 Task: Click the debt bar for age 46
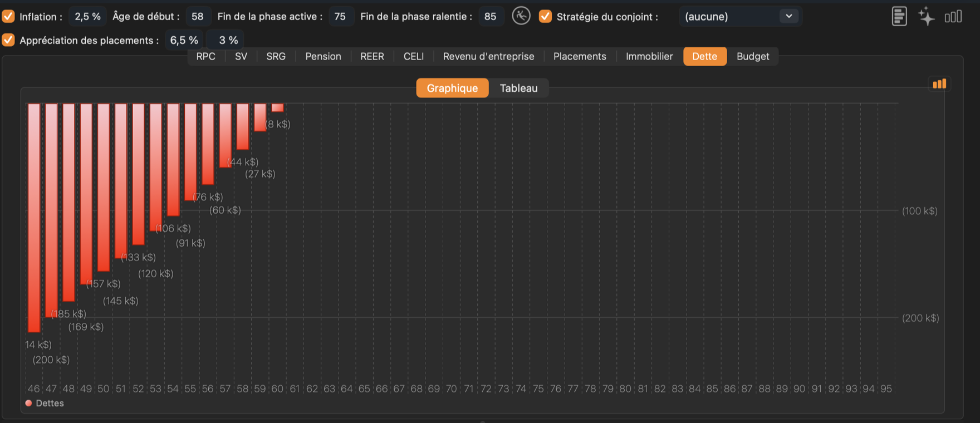coord(34,218)
